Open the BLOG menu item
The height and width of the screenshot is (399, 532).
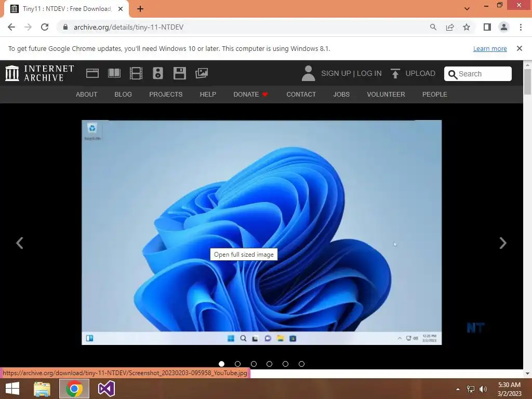click(x=123, y=95)
